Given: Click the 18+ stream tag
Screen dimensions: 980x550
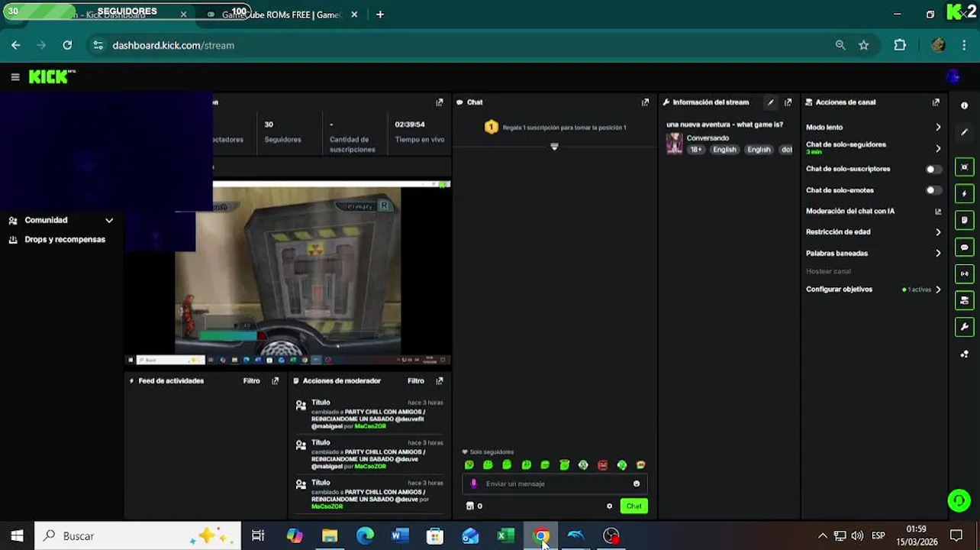Looking at the screenshot, I should [x=695, y=150].
